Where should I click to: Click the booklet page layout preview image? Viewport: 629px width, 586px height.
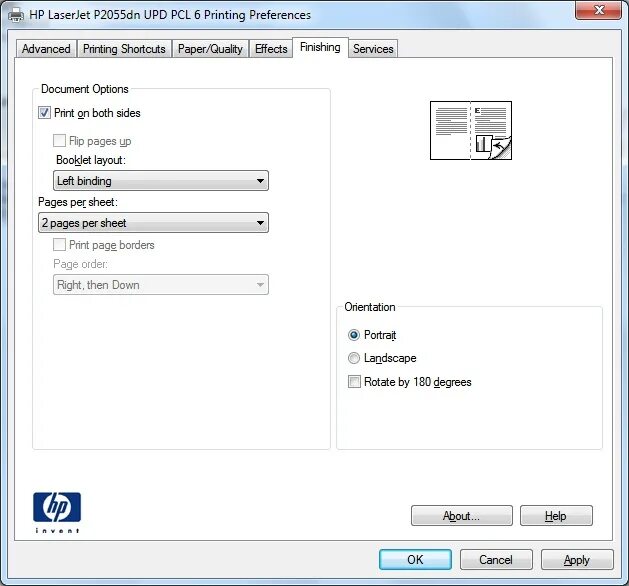coord(471,130)
